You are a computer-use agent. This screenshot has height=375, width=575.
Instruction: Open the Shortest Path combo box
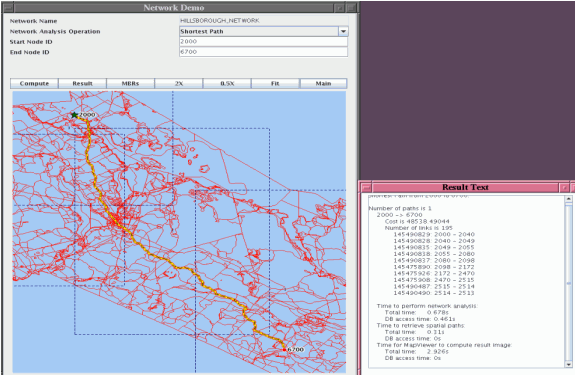[264, 32]
